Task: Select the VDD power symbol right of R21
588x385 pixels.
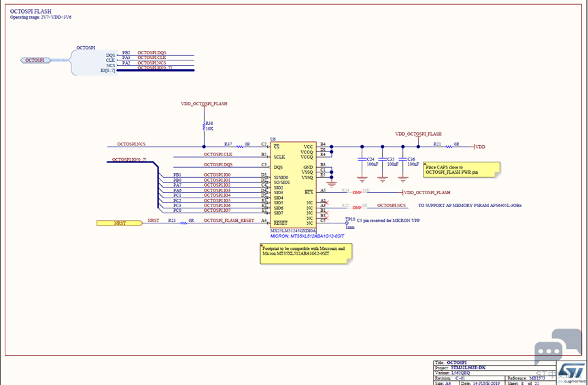Action: tap(480, 147)
